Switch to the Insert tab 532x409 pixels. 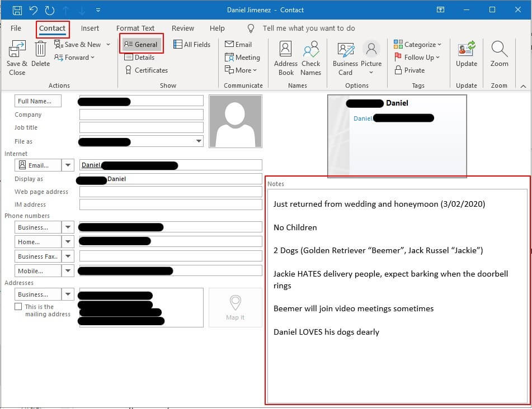(x=90, y=28)
